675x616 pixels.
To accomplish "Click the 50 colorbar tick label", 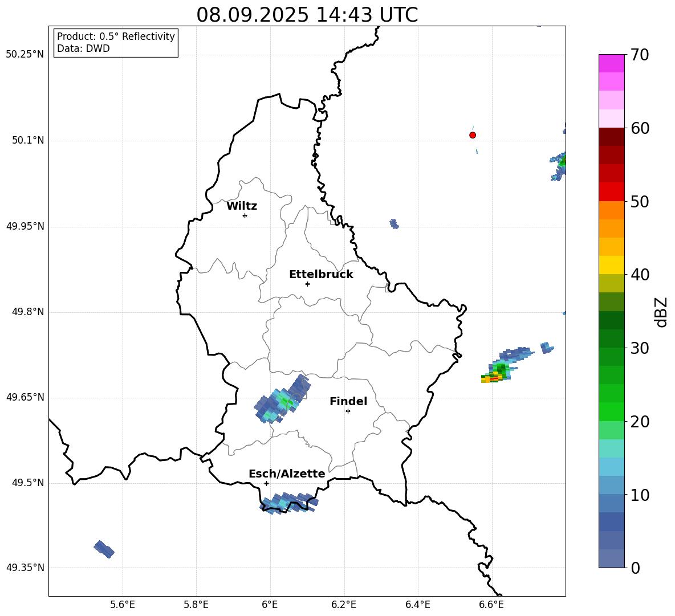I will point(640,201).
